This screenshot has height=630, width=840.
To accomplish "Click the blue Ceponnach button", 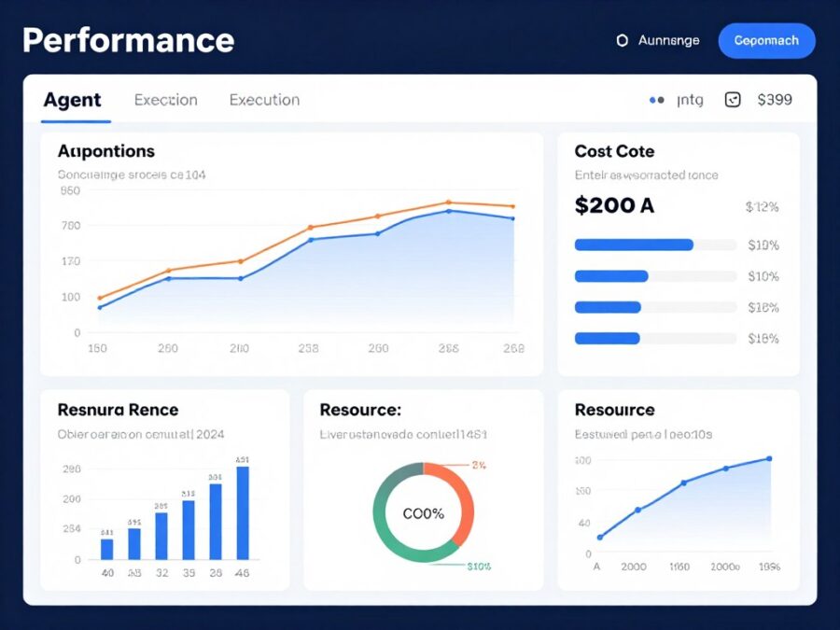I will click(x=767, y=40).
